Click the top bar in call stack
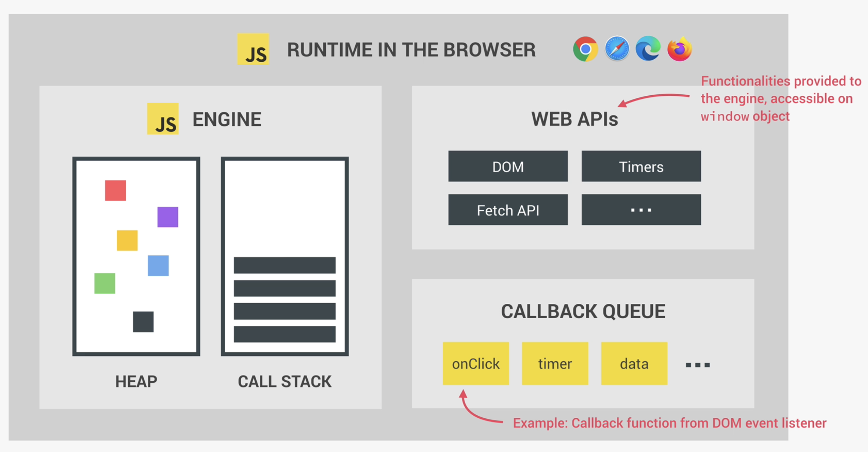868x452 pixels. tap(285, 265)
